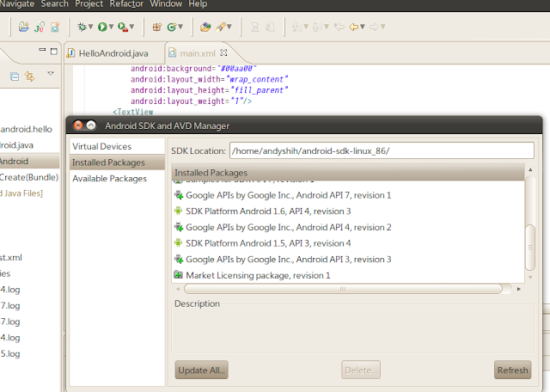Select Available Packages in the SDK Manager
550x392 pixels.
coord(117,179)
